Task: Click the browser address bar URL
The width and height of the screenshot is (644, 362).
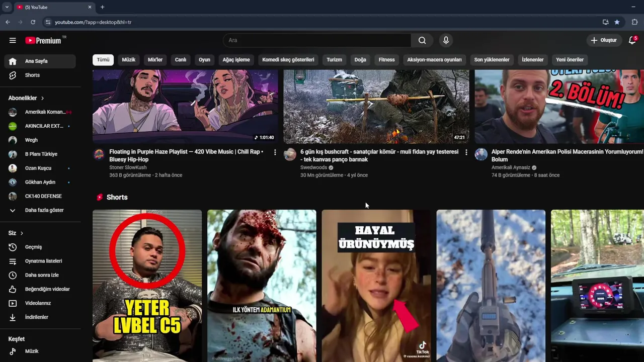Action: pyautogui.click(x=93, y=22)
